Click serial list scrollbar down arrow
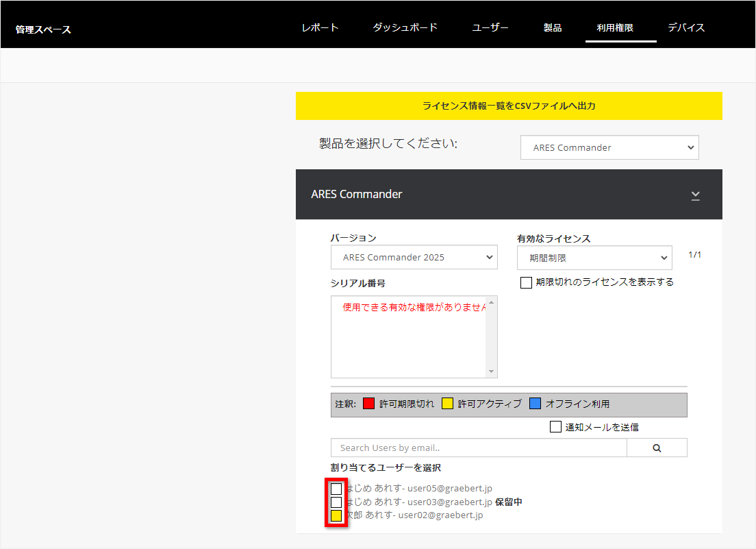 pyautogui.click(x=491, y=371)
